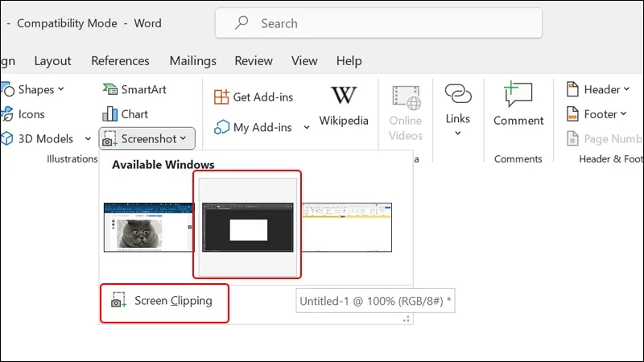This screenshot has width=644, height=362.
Task: Open Get Add-ins store
Action: [254, 97]
